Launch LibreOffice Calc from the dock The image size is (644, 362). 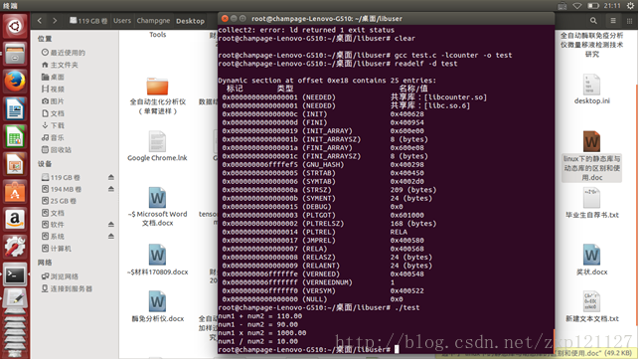point(15,136)
